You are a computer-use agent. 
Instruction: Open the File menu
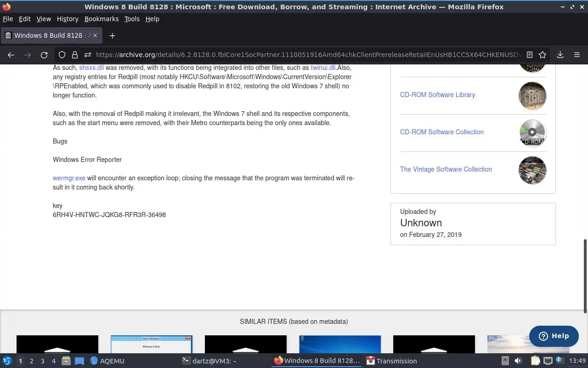(x=8, y=19)
